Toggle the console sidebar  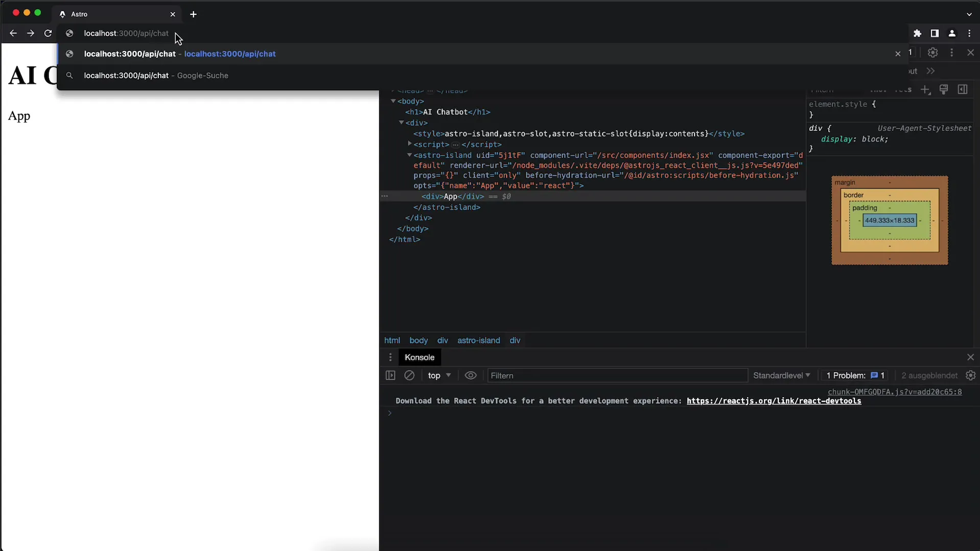[390, 376]
